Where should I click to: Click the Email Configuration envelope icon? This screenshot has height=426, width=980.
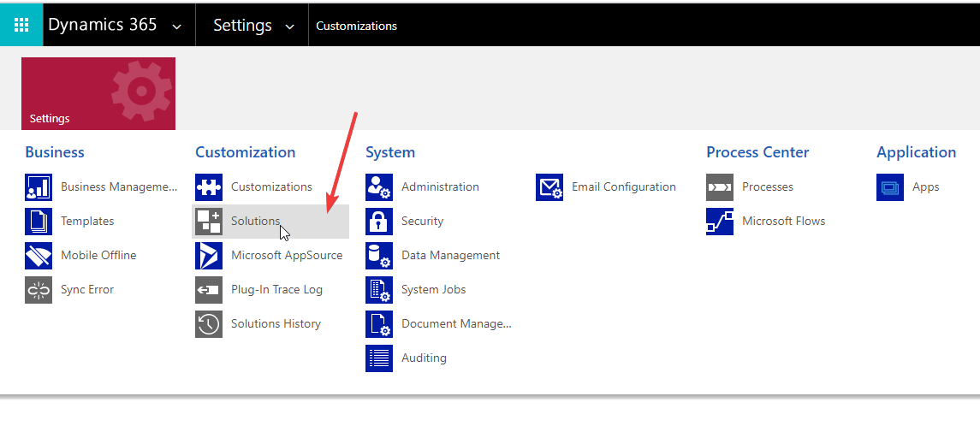[x=549, y=187]
